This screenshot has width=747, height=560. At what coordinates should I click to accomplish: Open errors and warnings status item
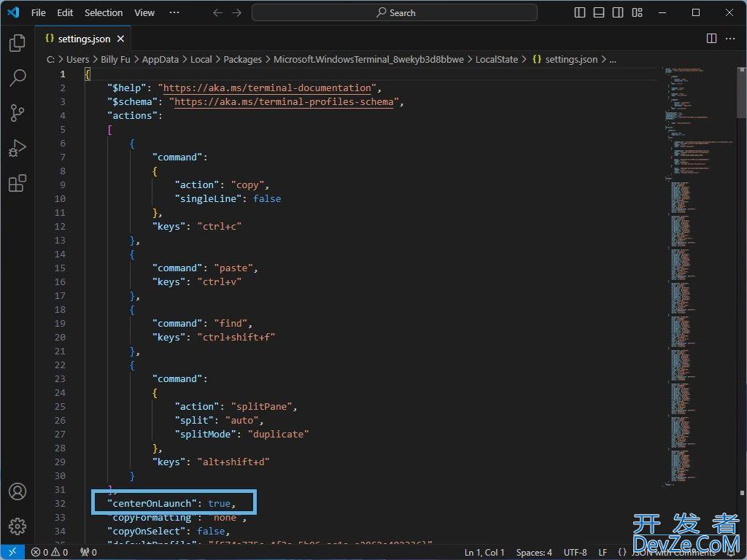pyautogui.click(x=50, y=553)
